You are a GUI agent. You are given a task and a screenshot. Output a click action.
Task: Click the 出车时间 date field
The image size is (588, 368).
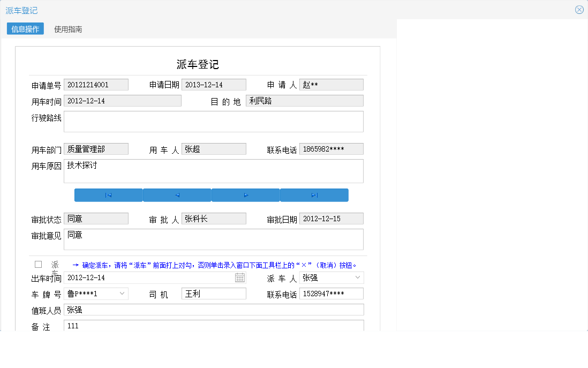click(x=150, y=277)
